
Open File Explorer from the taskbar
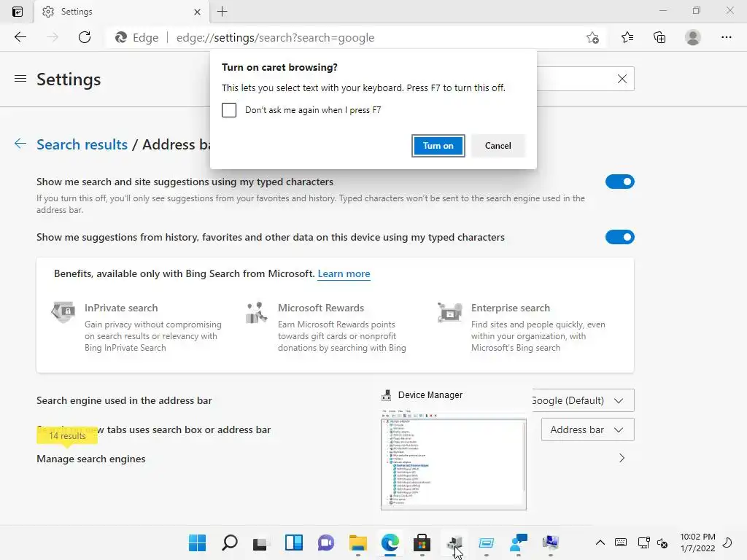point(357,542)
